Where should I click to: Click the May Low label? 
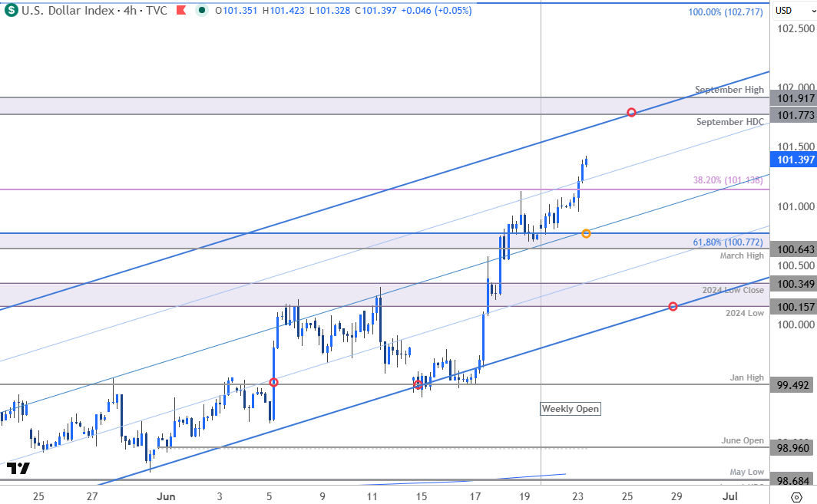click(746, 472)
